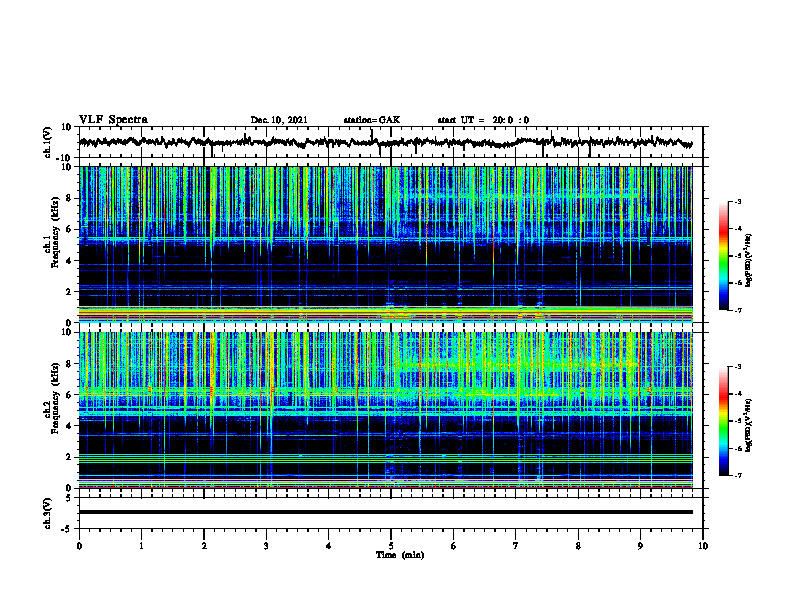
Task: Select the "start UT = 20:0 :0" label
Action: click(483, 120)
